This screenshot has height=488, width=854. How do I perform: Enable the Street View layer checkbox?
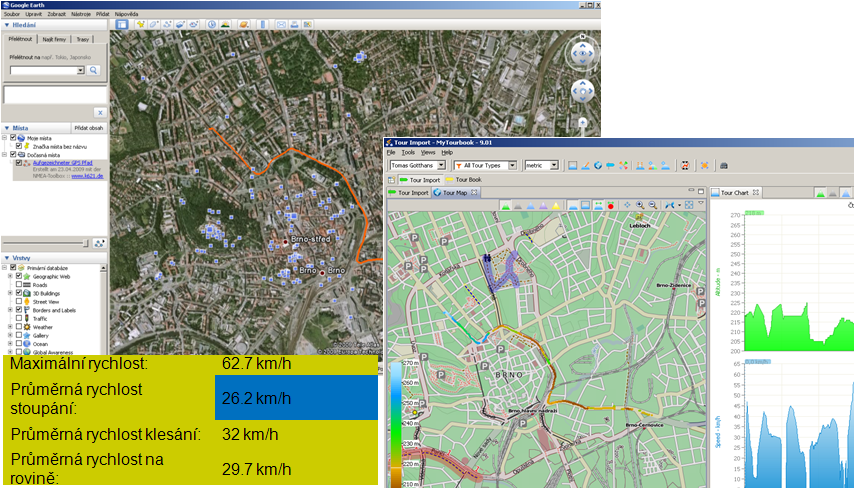coord(19,301)
